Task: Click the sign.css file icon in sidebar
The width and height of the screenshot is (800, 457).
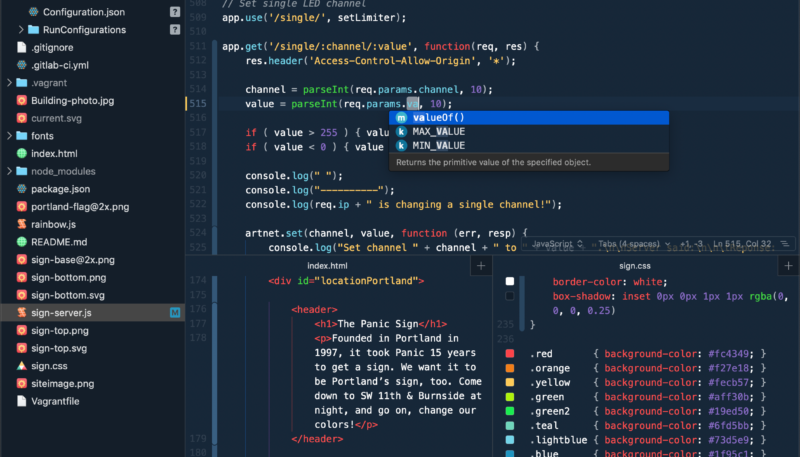Action: [22, 366]
